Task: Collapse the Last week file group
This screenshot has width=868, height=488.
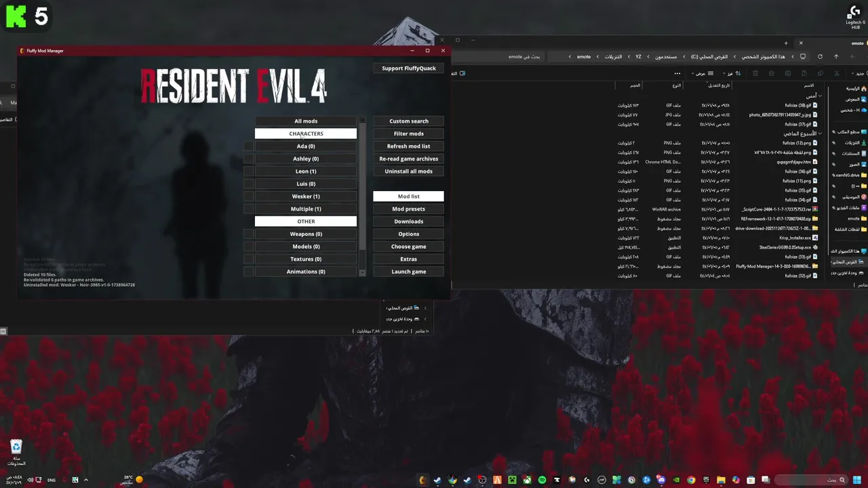Action: [820, 134]
